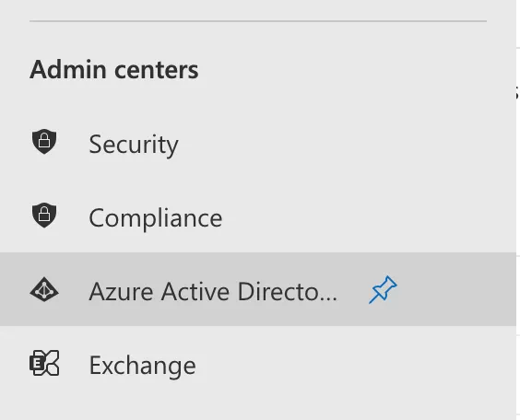This screenshot has height=420, width=520.
Task: Click the page content strip beside navigation
Action: coord(518,210)
